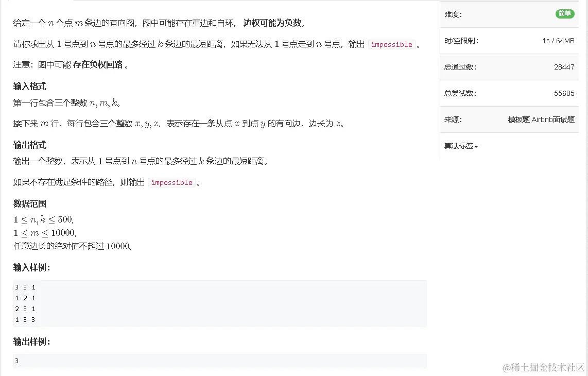Click the bold text 边权可能为负数
The height and width of the screenshot is (376, 588).
(x=272, y=23)
